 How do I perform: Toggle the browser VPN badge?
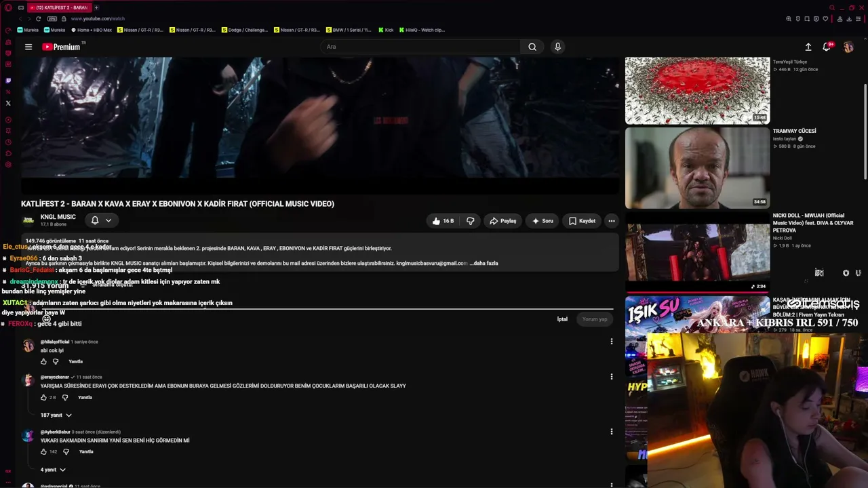[x=52, y=19]
